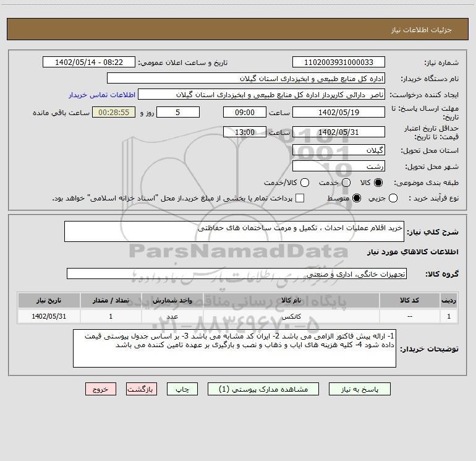The height and width of the screenshot is (461, 476).
Task: Click need number field 1102003931000033
Action: point(339,62)
